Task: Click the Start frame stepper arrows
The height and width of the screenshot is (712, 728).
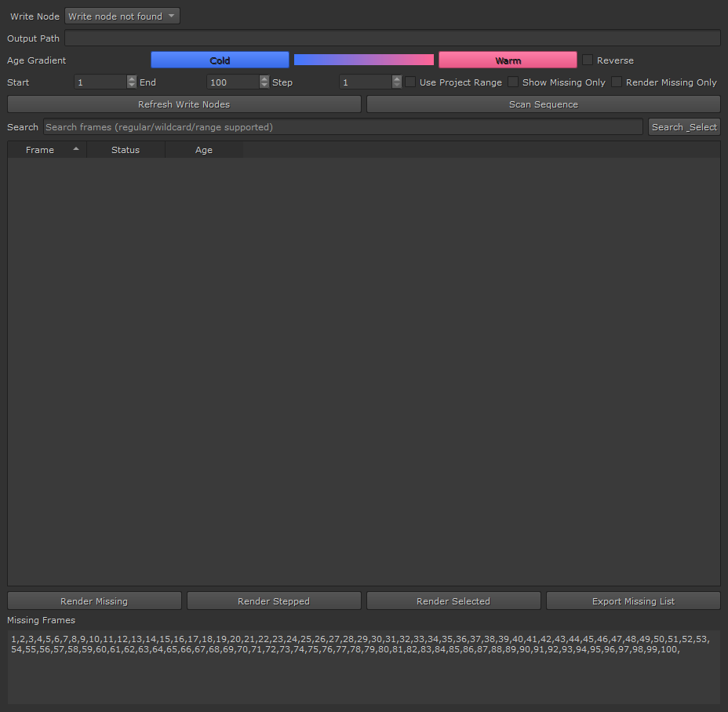Action: [131, 82]
